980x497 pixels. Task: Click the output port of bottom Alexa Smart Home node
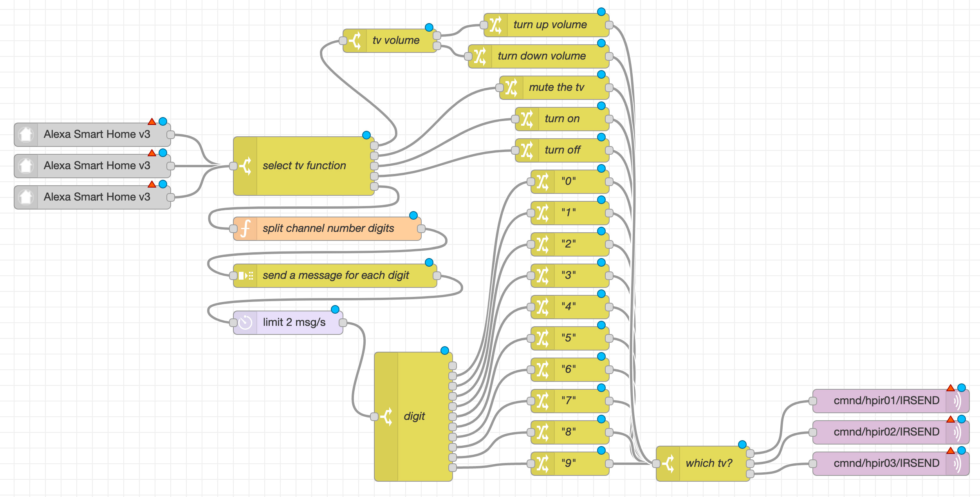171,197
